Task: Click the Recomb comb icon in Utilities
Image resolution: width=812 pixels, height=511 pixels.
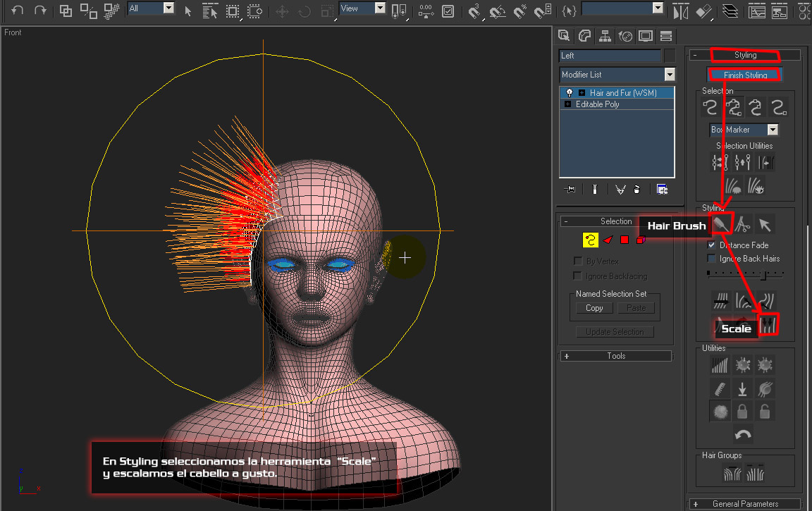Action: pos(720,388)
